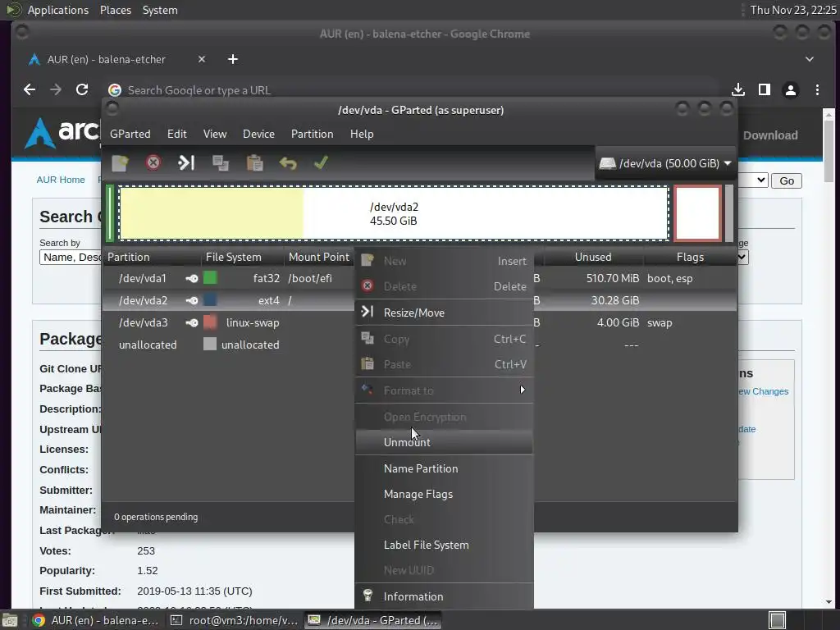This screenshot has width=840, height=630.
Task: Click Chrome's reload page icon
Action: click(82, 90)
